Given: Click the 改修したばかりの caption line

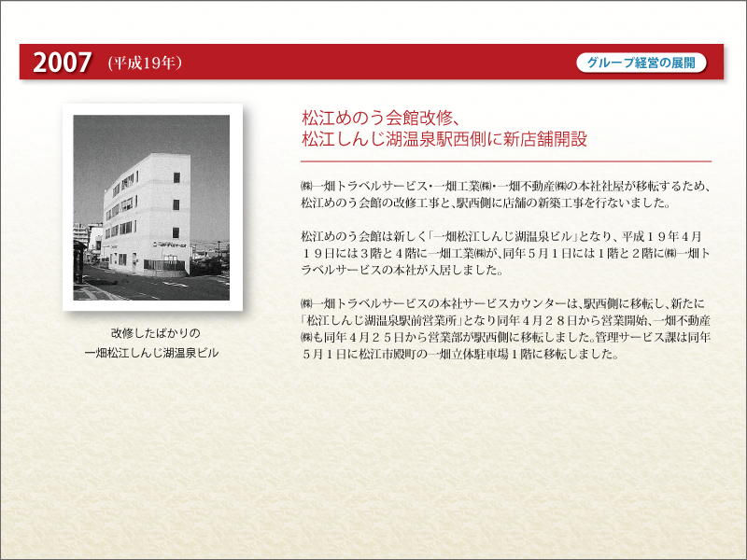Looking at the screenshot, I should pos(150,333).
